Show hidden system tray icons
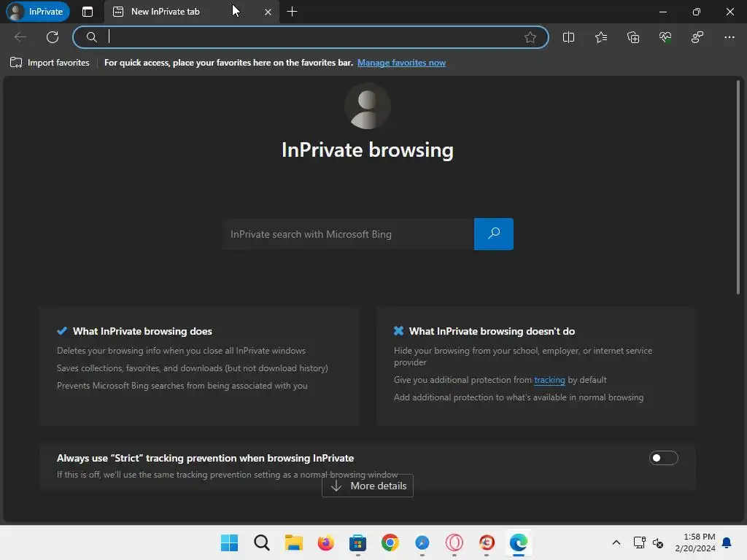 (616, 542)
